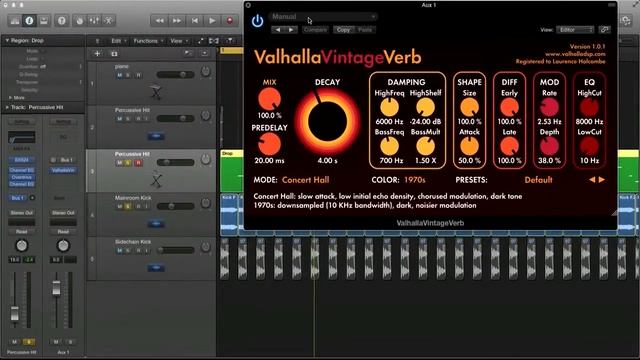Solo the piano track
This screenshot has width=640, height=360.
pyautogui.click(x=128, y=75)
